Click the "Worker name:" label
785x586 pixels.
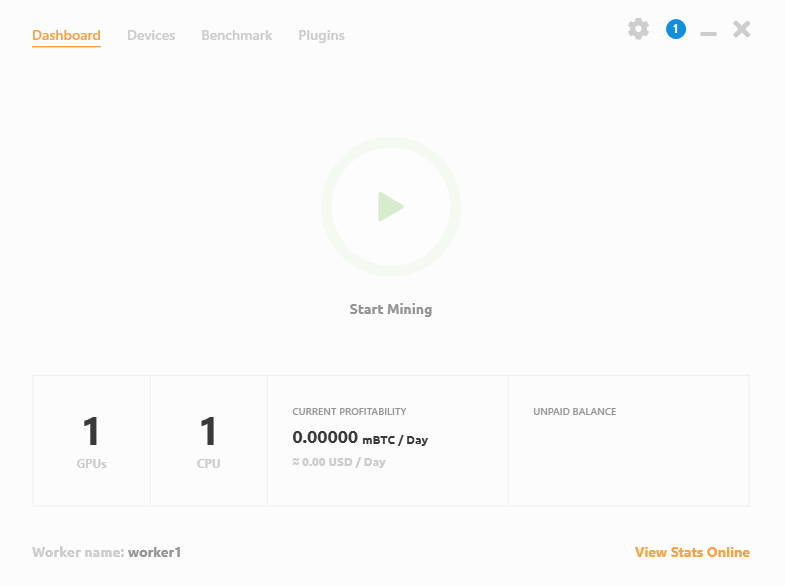(x=78, y=552)
